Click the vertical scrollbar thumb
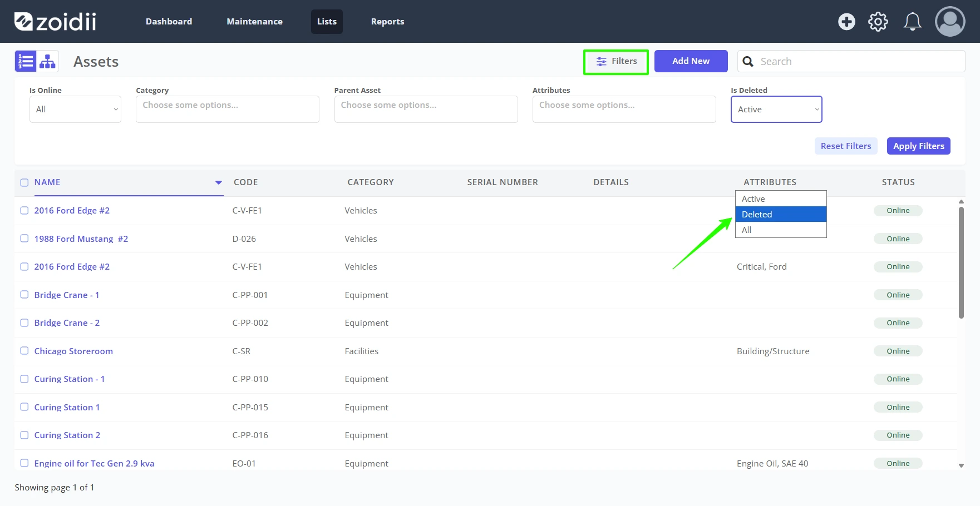Image resolution: width=980 pixels, height=506 pixels. (961, 262)
